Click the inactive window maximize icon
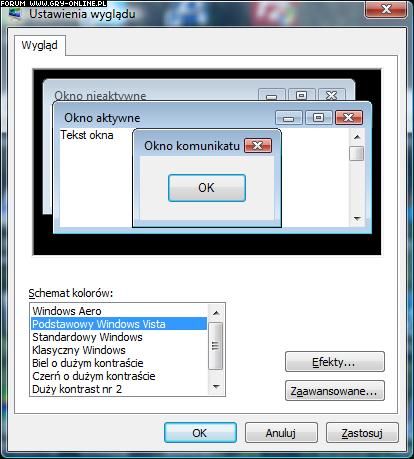The image size is (414, 459). tap(302, 95)
